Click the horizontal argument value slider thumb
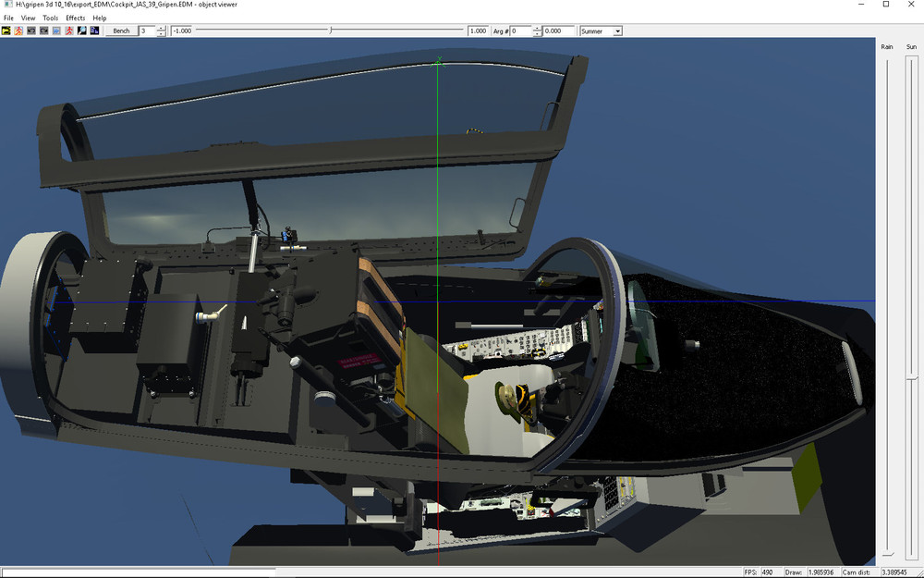This screenshot has width=924, height=578. click(x=331, y=31)
